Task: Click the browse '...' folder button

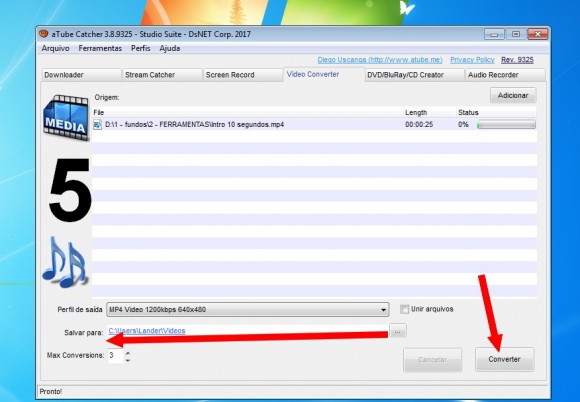Action: point(398,331)
